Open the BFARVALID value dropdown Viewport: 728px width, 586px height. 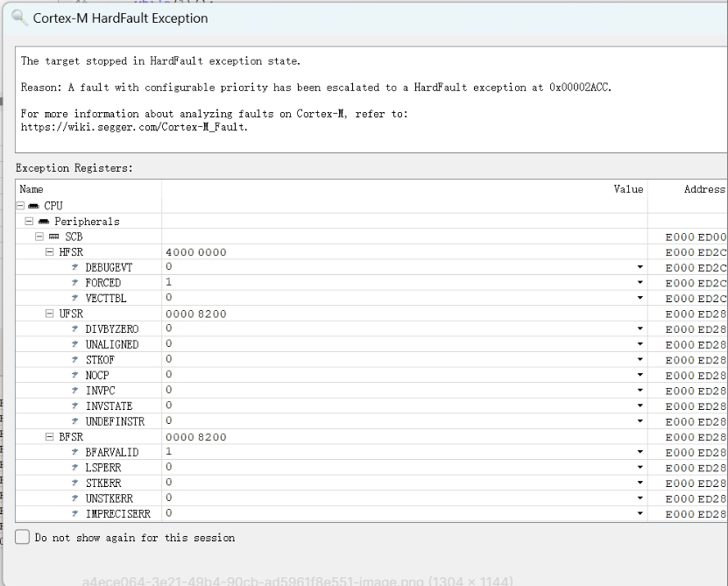(x=640, y=452)
